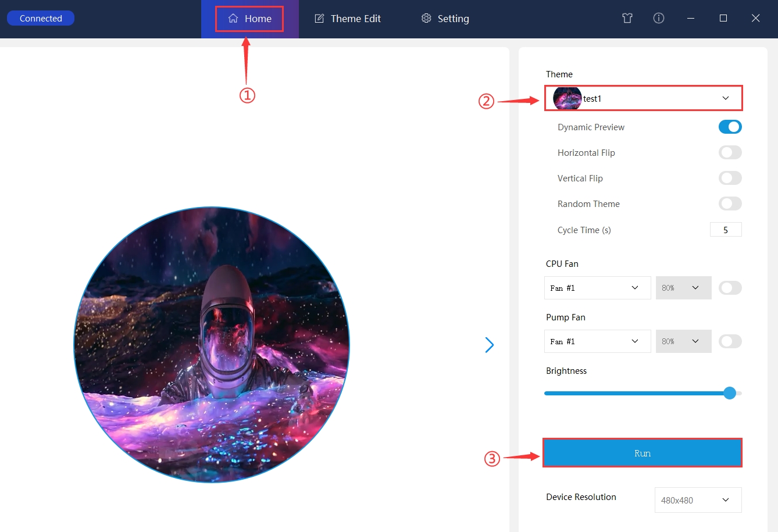The height and width of the screenshot is (532, 778).
Task: Open the CPU Fan Fan #1 dropdown
Action: (597, 288)
